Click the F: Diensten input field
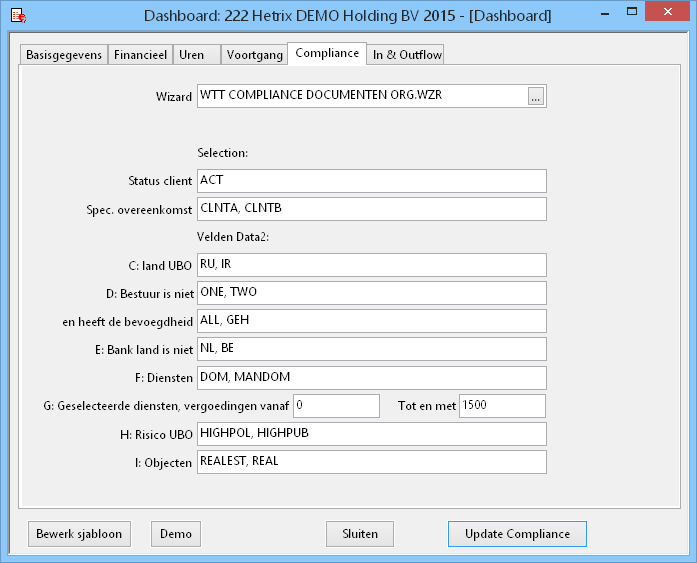The image size is (697, 563). (x=372, y=378)
